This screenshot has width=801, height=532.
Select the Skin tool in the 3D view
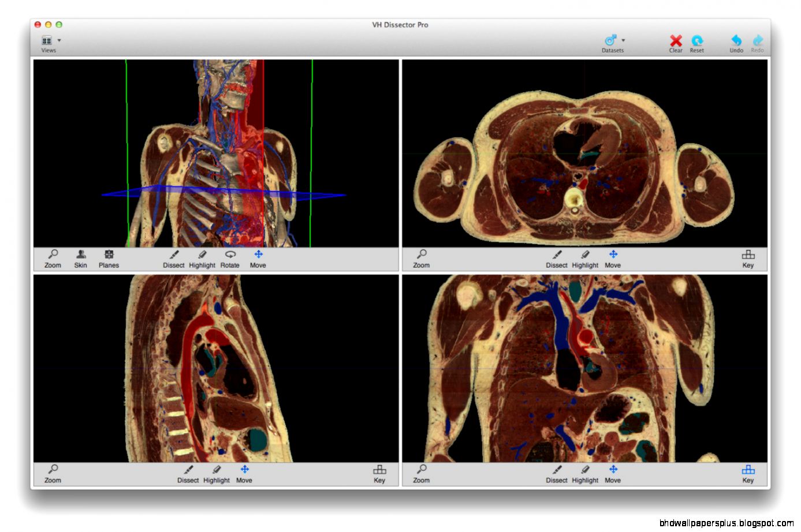tap(80, 258)
